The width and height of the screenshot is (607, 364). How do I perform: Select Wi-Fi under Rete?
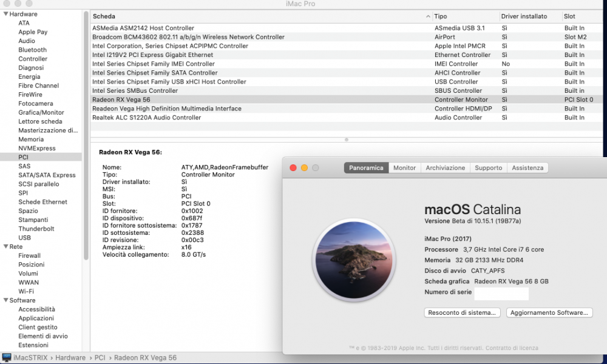click(x=26, y=291)
